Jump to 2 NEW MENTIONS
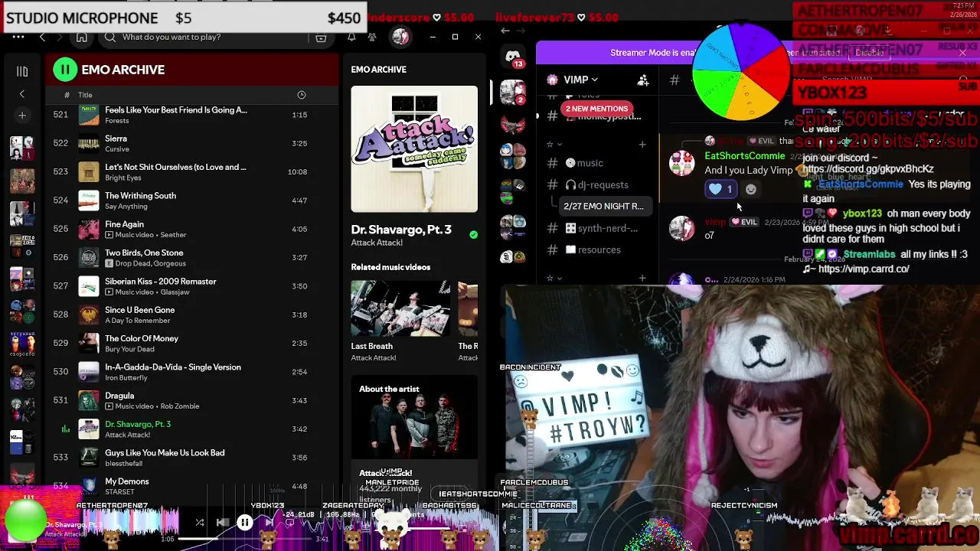The image size is (980, 551). pyautogui.click(x=597, y=109)
